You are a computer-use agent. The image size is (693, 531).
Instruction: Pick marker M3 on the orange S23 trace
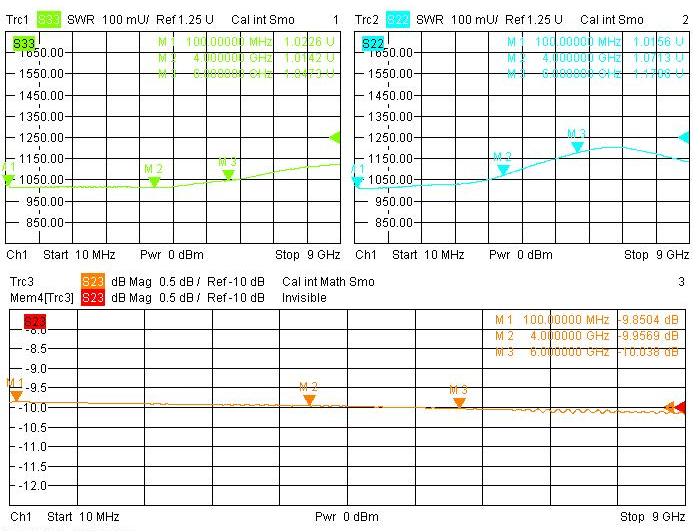coord(459,402)
